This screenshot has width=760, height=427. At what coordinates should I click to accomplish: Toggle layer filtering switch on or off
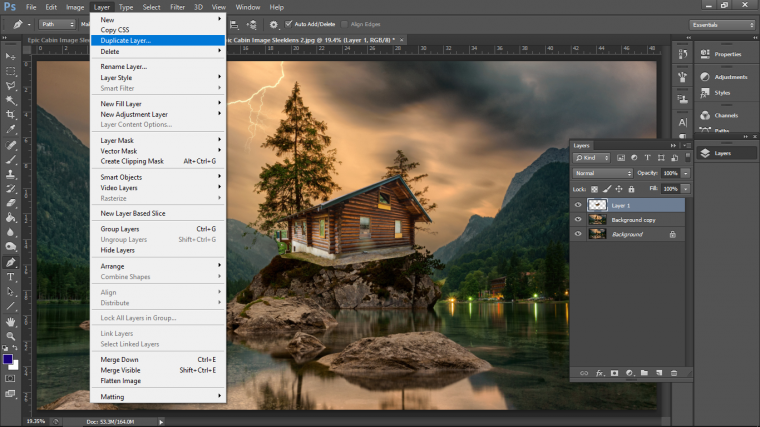[687, 157]
